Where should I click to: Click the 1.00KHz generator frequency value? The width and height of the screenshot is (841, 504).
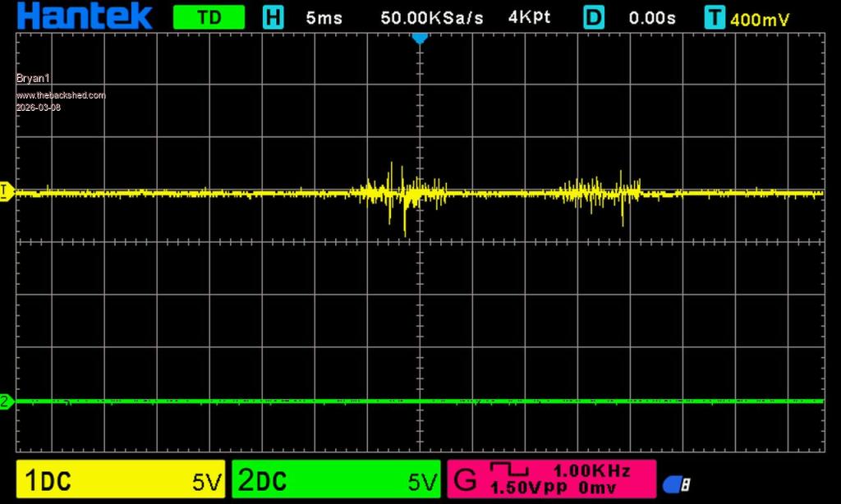pos(591,471)
